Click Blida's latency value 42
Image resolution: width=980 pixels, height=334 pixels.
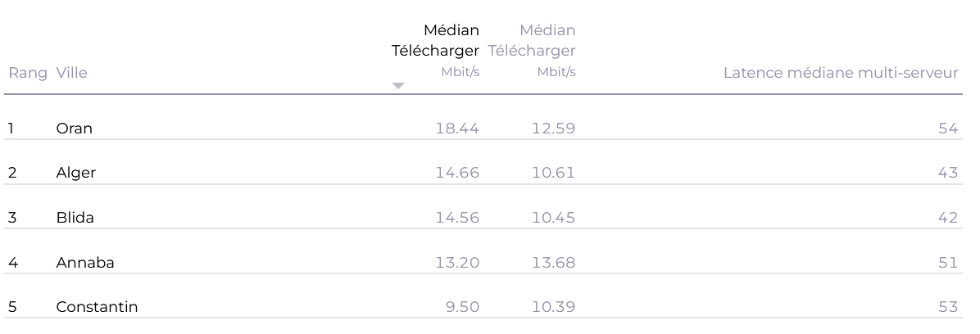[x=948, y=218]
